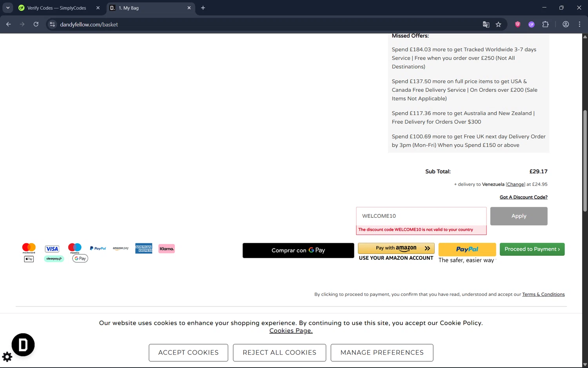Click the address bar URL

[x=89, y=24]
